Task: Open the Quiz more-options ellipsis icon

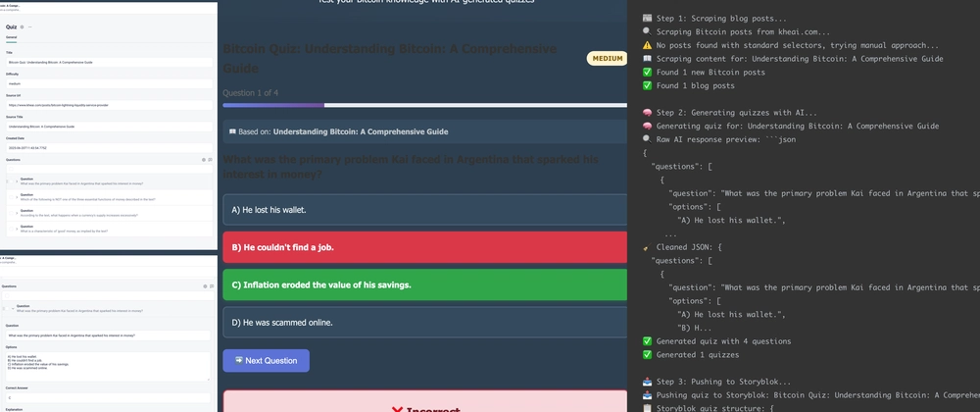Action: point(30,26)
